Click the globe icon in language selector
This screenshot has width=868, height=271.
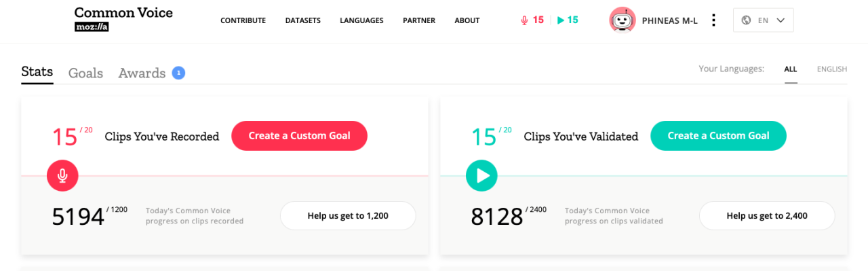(x=747, y=20)
